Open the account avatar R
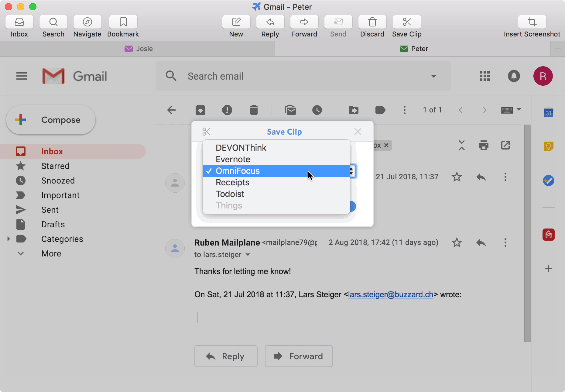The height and width of the screenshot is (392, 565). click(543, 76)
